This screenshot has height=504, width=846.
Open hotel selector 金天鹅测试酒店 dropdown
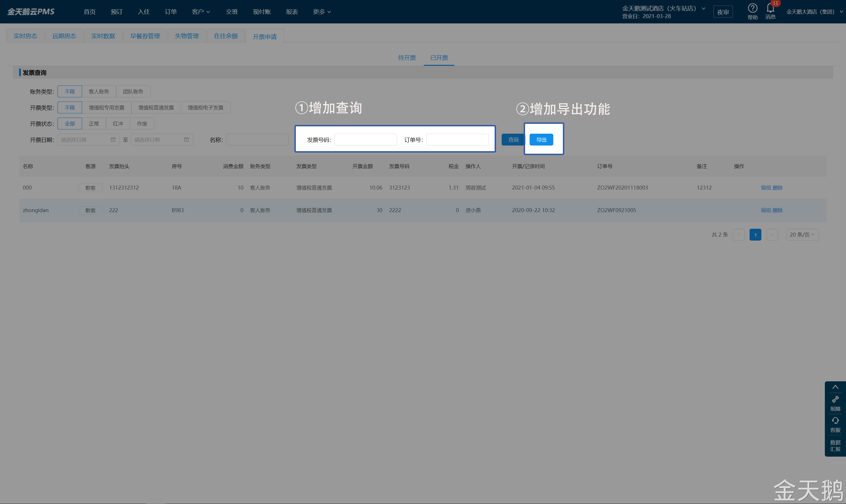(664, 8)
